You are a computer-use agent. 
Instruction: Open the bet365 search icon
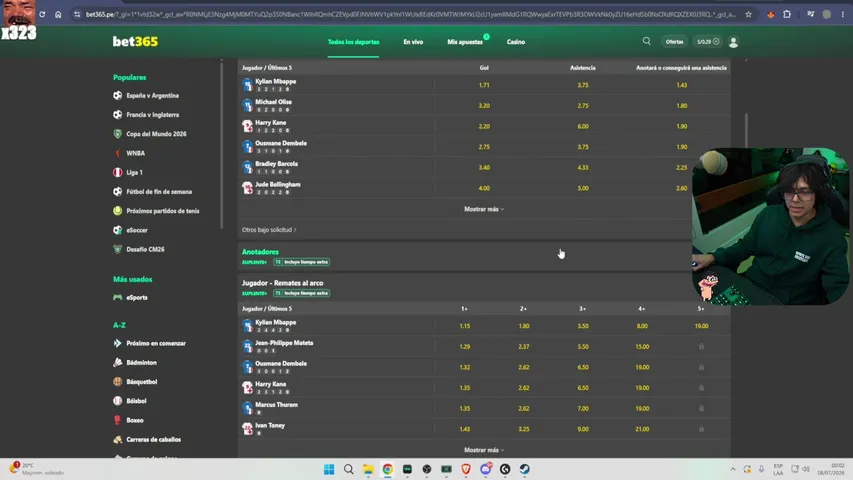tap(646, 41)
